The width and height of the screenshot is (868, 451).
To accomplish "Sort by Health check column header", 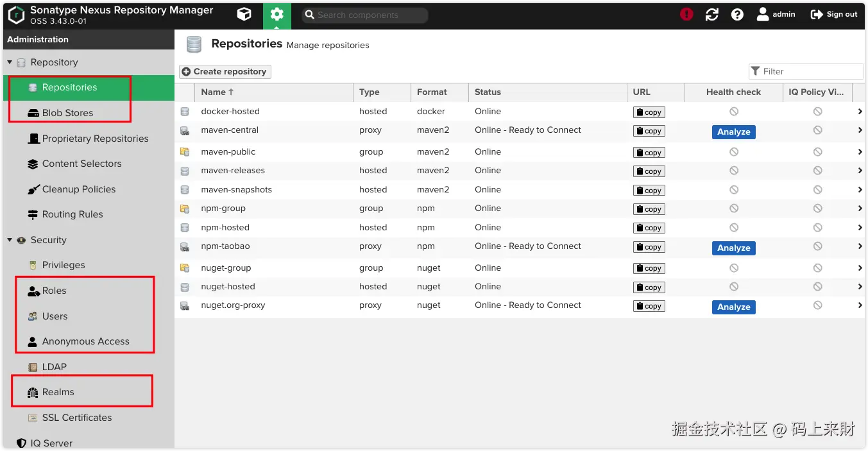I will point(733,92).
